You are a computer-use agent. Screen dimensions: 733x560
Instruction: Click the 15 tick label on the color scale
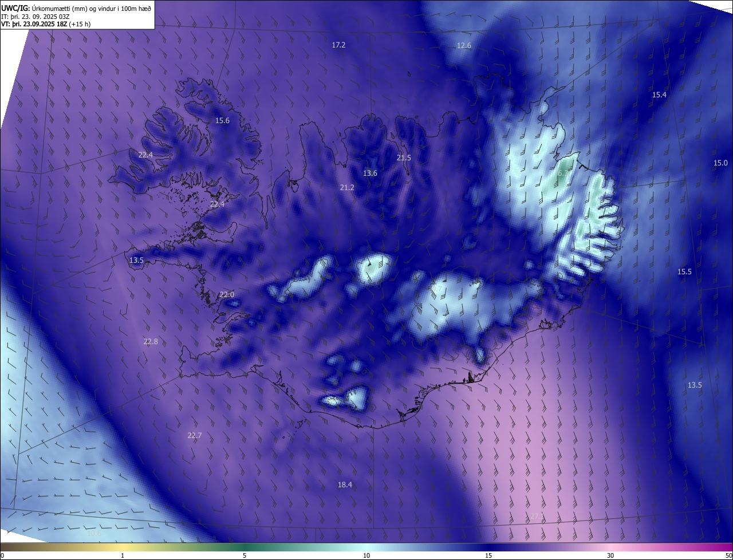[488, 555]
